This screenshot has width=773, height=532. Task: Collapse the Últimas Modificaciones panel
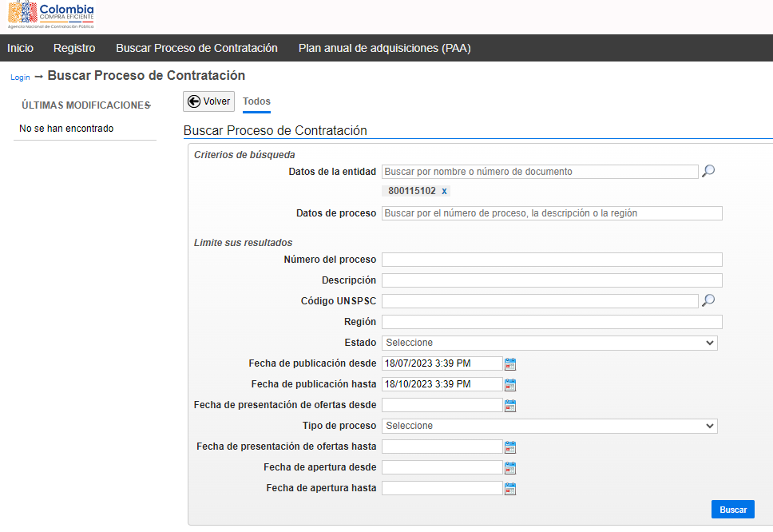[149, 105]
